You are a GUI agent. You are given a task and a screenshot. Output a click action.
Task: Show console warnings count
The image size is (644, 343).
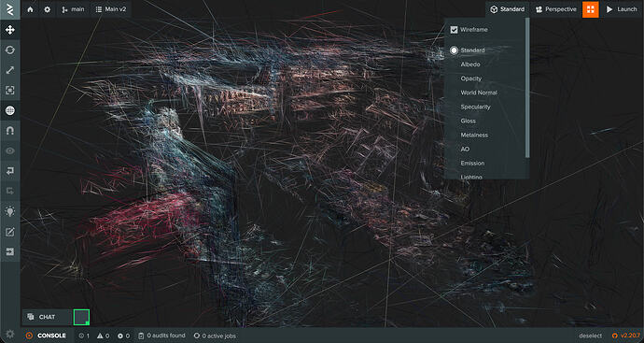point(103,336)
